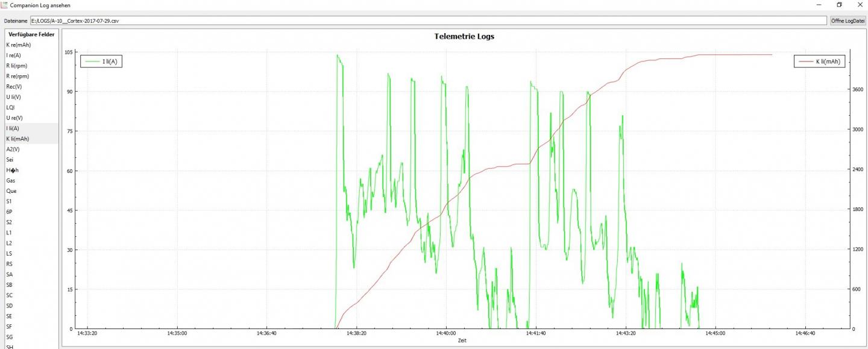This screenshot has width=868, height=349.
Task: Click the Öffne LogDatei button
Action: 848,20
